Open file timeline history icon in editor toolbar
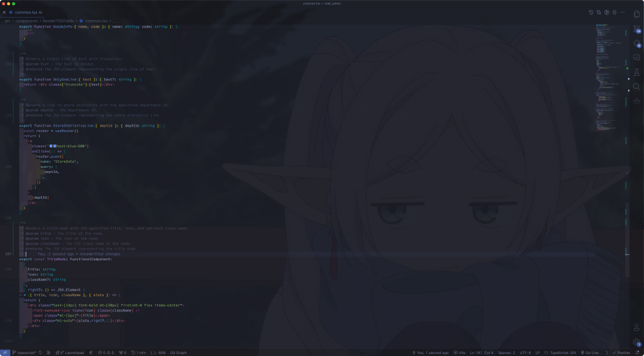Screen dimensions: 644x356 (x=591, y=13)
